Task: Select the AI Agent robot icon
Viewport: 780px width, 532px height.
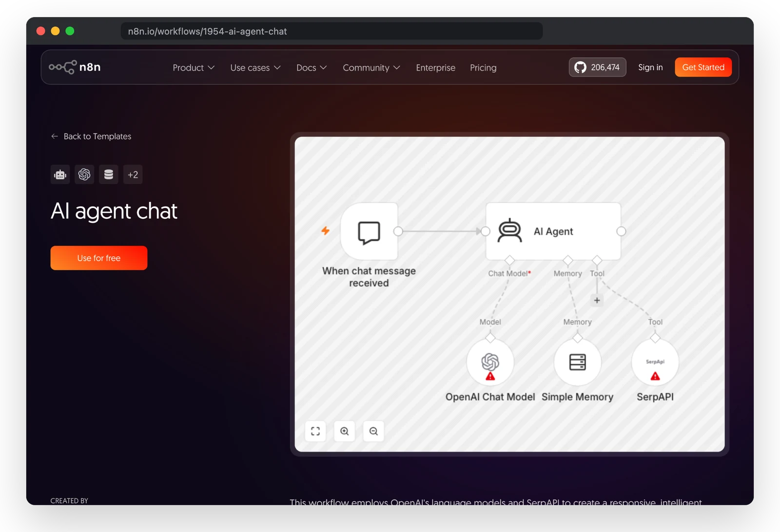Action: point(509,230)
